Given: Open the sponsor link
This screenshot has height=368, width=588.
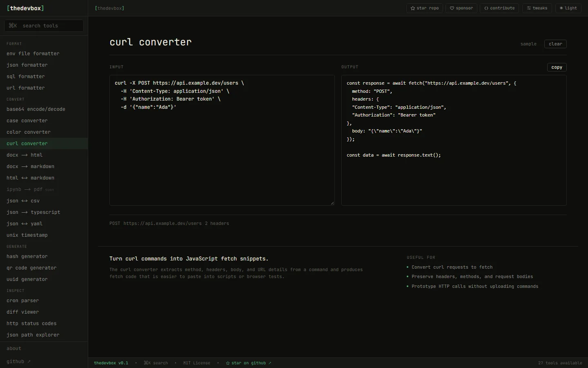Looking at the screenshot, I should [461, 8].
